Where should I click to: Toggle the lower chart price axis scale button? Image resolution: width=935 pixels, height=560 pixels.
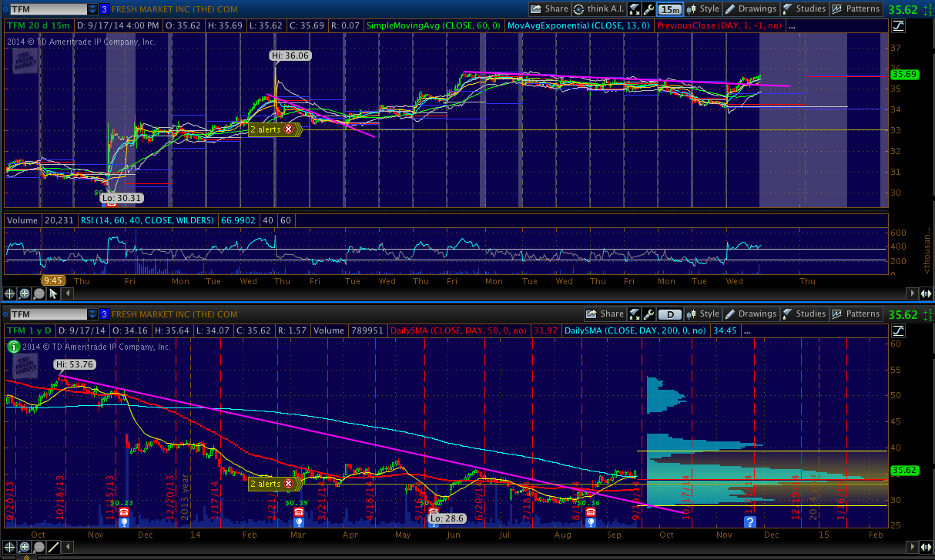click(898, 331)
